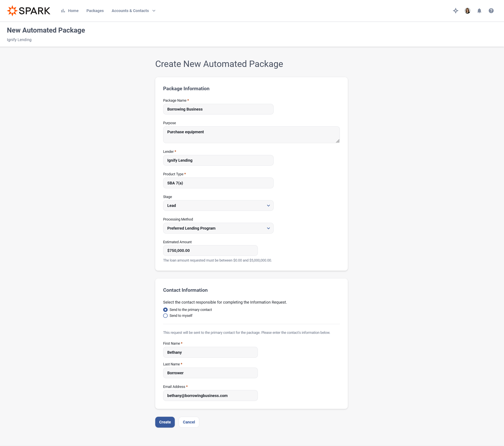Expand the Stage dropdown showing Lead
Viewport: 504px width, 446px height.
click(x=218, y=205)
